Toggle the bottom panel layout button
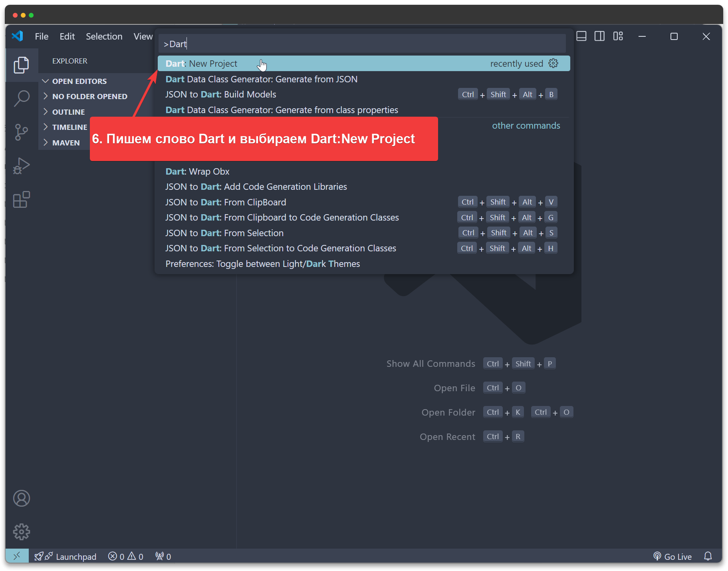 point(581,36)
